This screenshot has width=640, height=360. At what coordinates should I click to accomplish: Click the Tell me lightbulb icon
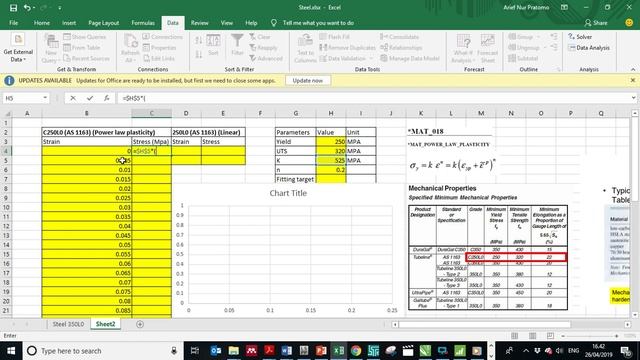pyautogui.click(x=273, y=23)
